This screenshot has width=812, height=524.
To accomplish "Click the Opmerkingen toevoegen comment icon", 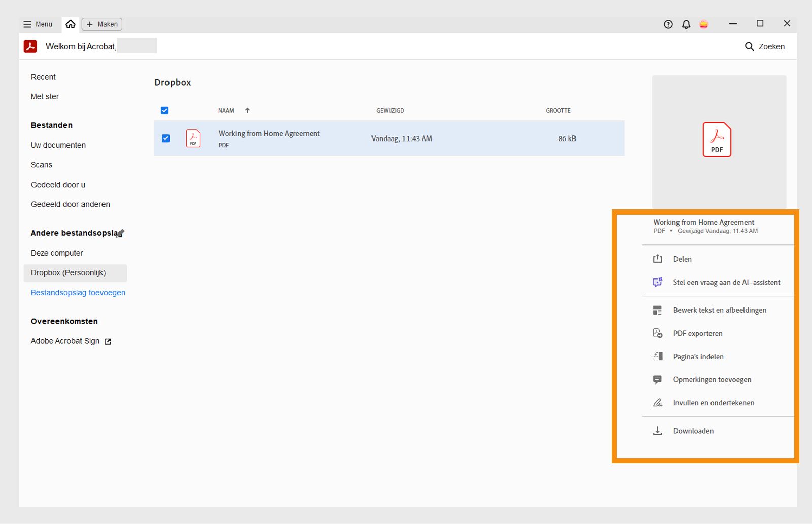I will coord(658,379).
